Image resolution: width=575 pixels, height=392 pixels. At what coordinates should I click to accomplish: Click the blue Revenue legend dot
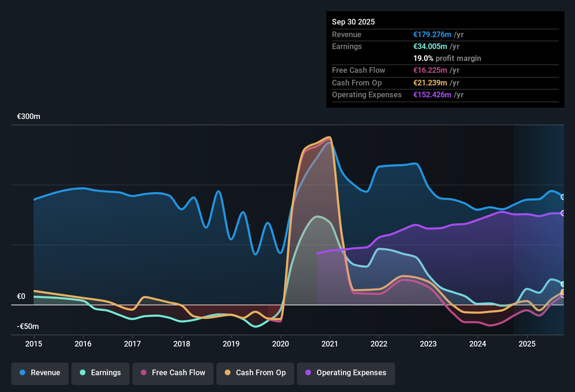click(x=22, y=372)
